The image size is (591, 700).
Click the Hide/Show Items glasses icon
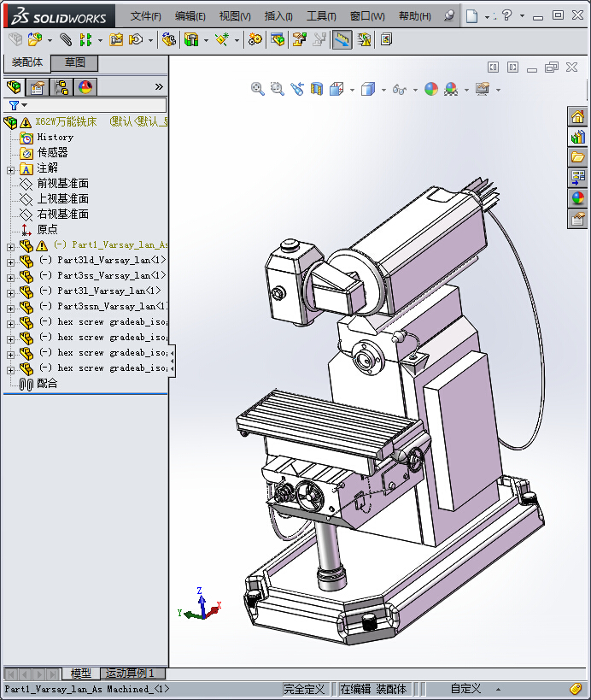(399, 90)
